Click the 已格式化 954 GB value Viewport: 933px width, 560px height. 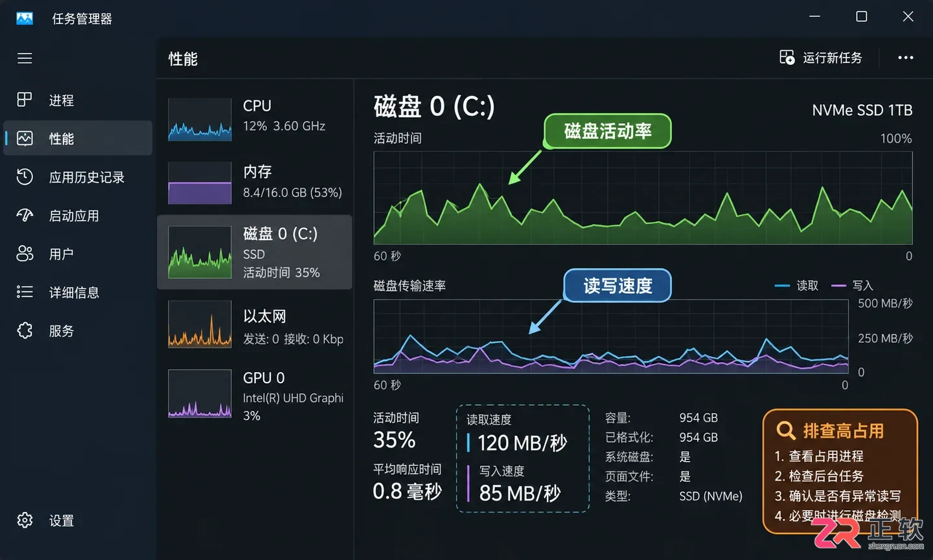pyautogui.click(x=698, y=437)
